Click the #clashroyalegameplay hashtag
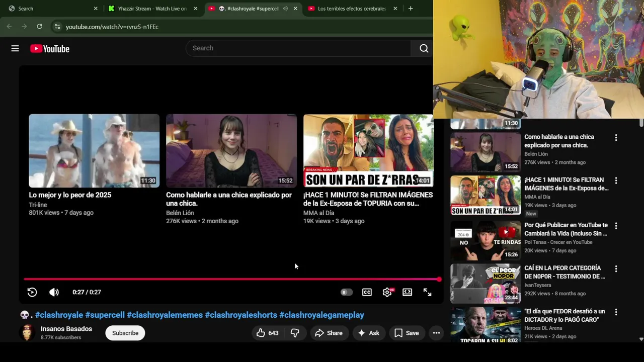This screenshot has height=362, width=644. click(321, 315)
